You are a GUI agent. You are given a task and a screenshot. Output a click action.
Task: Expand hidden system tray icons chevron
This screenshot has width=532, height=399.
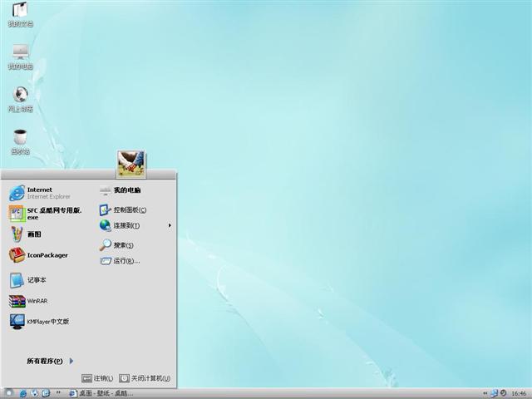[485, 393]
